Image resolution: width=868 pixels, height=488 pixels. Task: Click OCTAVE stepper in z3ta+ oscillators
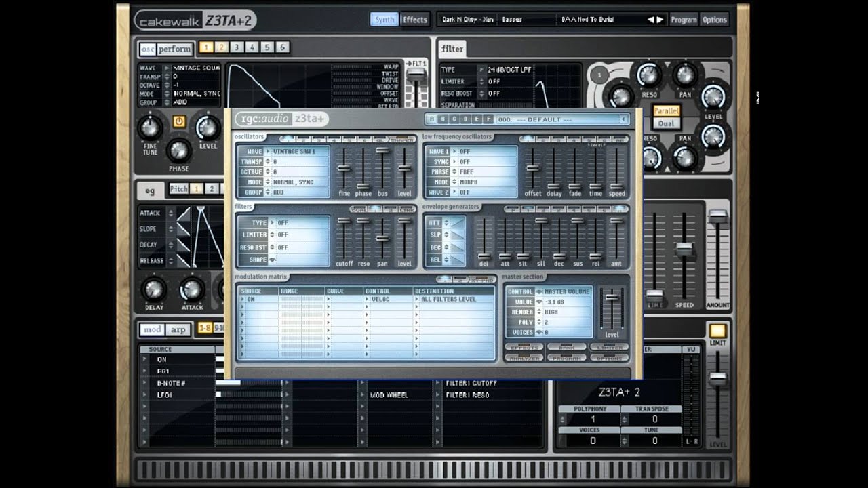(268, 172)
